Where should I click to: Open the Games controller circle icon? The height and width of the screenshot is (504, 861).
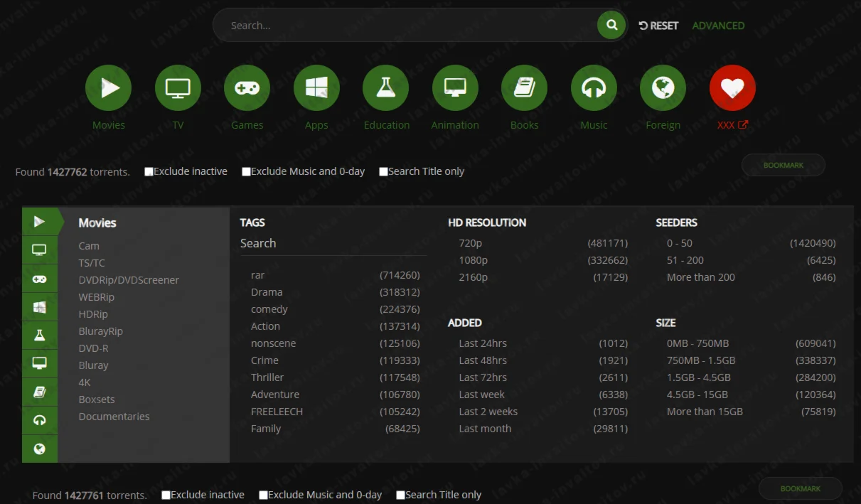click(x=247, y=88)
